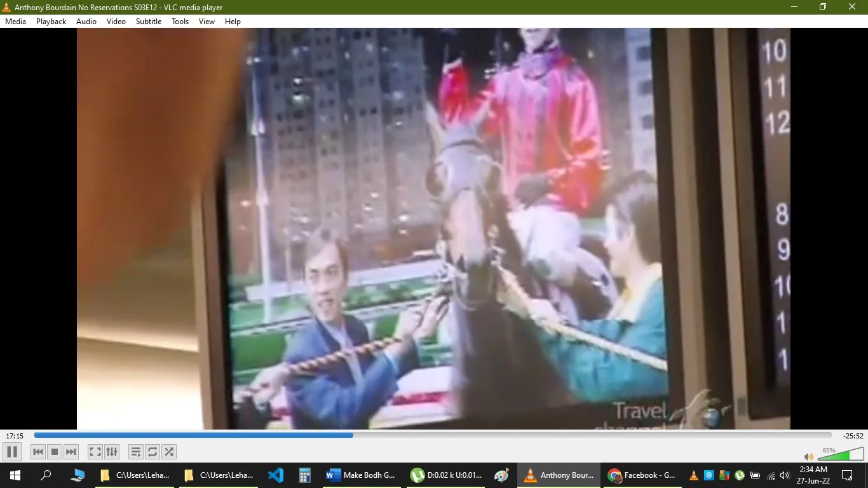Open system volume tray icon
This screenshot has height=488, width=868.
click(x=785, y=475)
